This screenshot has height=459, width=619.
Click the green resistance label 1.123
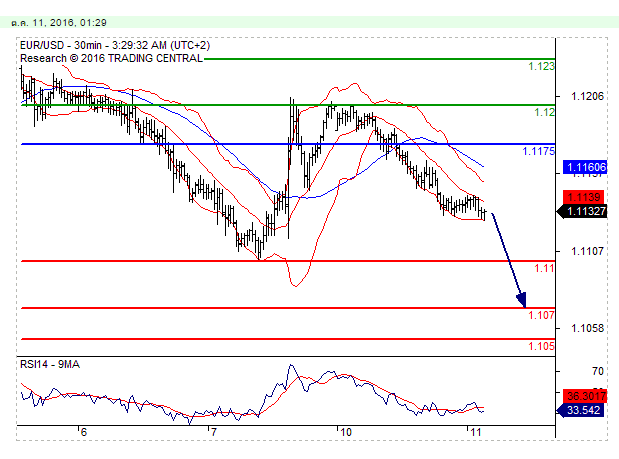[x=541, y=66]
